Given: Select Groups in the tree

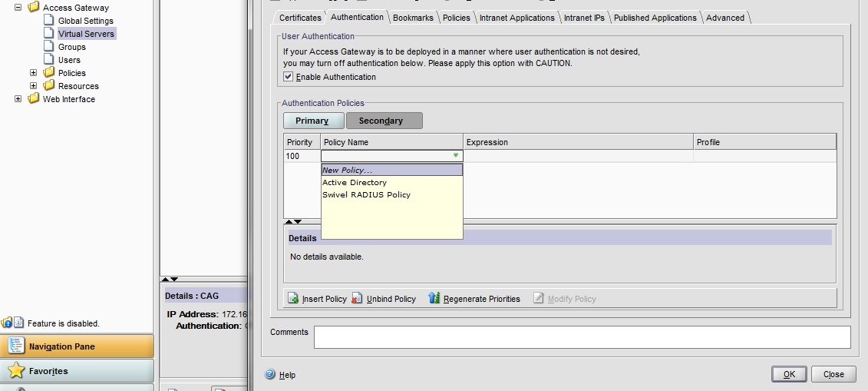Looking at the screenshot, I should (72, 47).
